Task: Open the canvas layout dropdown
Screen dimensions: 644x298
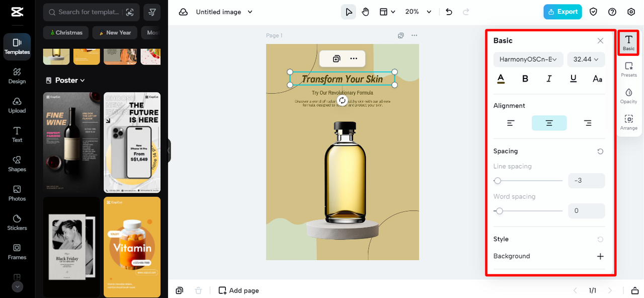Action: pos(387,12)
